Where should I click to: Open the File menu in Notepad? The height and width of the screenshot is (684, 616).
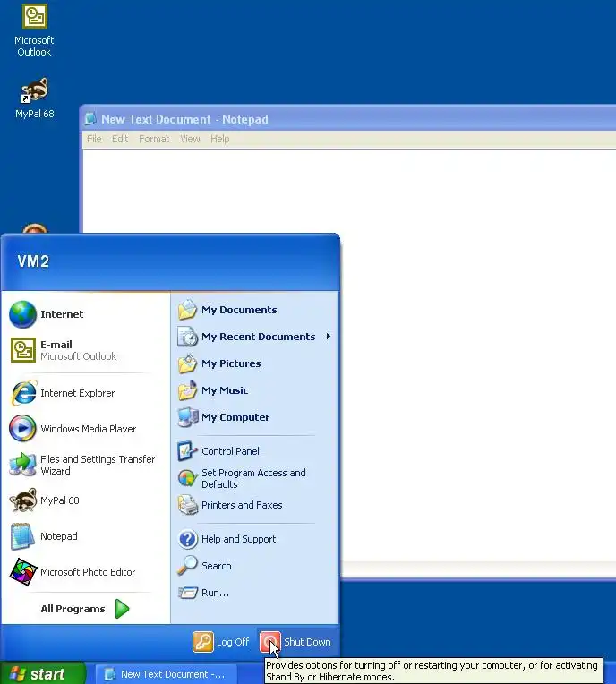[x=94, y=139]
